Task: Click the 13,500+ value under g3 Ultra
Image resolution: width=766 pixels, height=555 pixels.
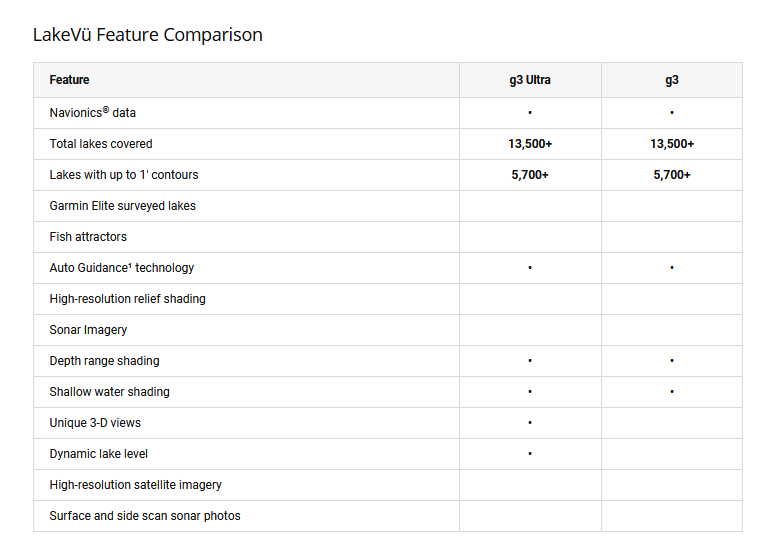Action: coord(530,144)
